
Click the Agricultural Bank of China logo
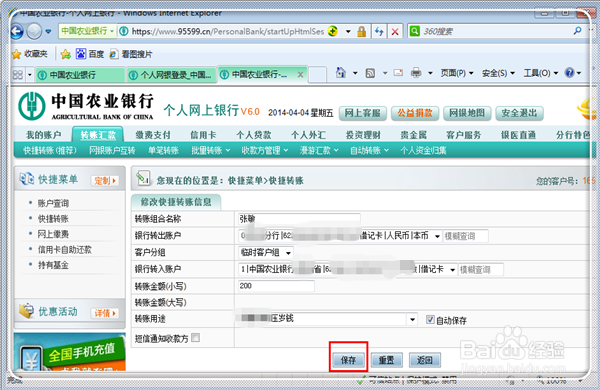click(86, 106)
